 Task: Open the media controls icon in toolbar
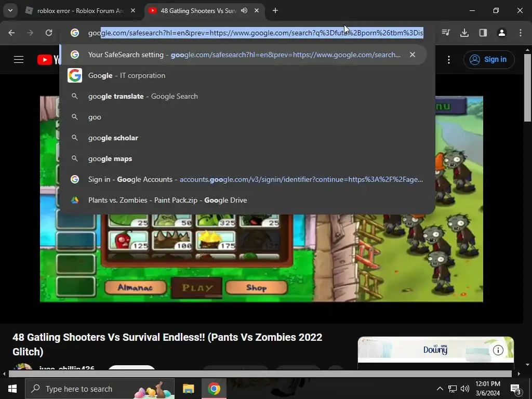[446, 33]
